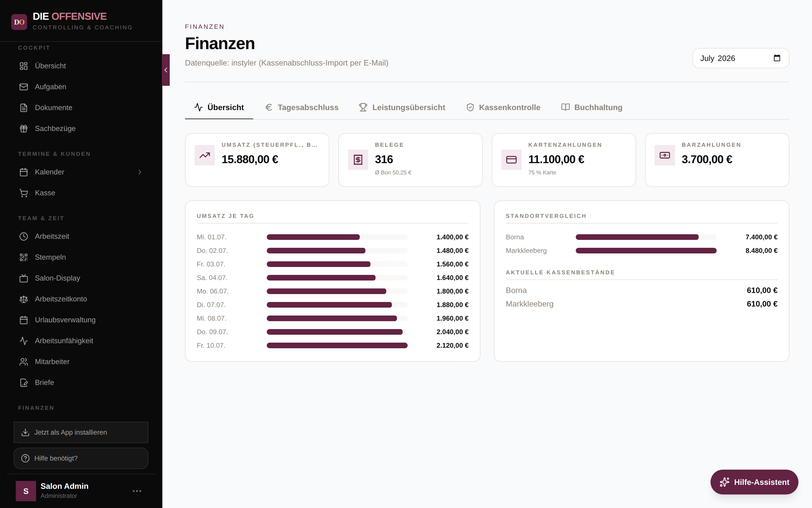The image size is (812, 508).
Task: Click the Fr. 10.07. revenue bar
Action: pos(337,345)
